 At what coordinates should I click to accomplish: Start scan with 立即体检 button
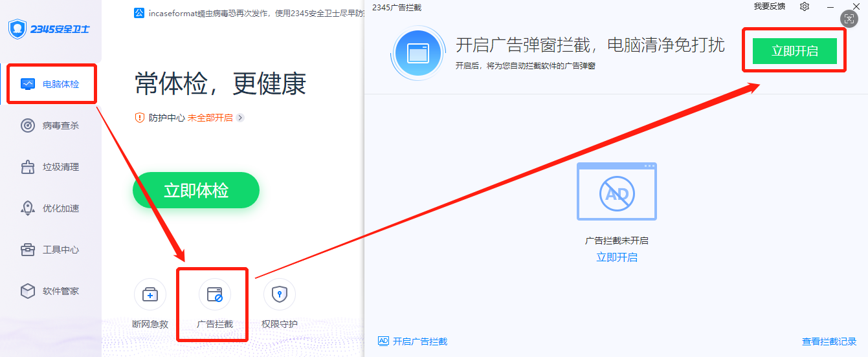(196, 190)
